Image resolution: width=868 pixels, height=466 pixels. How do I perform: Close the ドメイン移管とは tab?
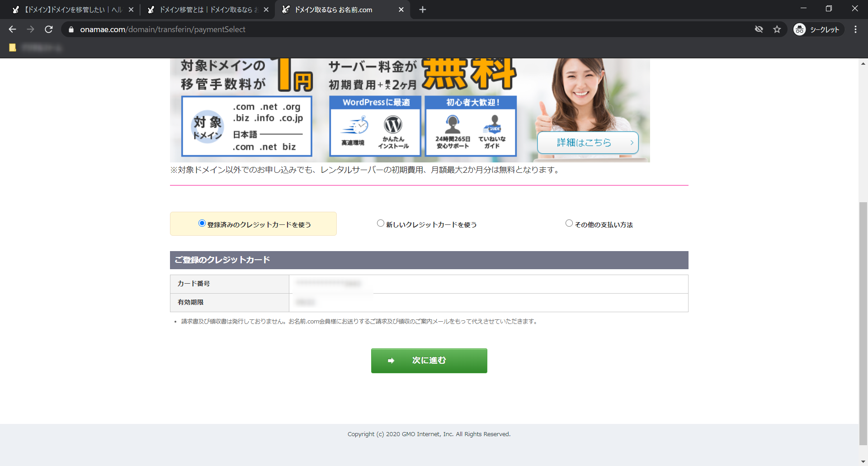[x=266, y=10]
